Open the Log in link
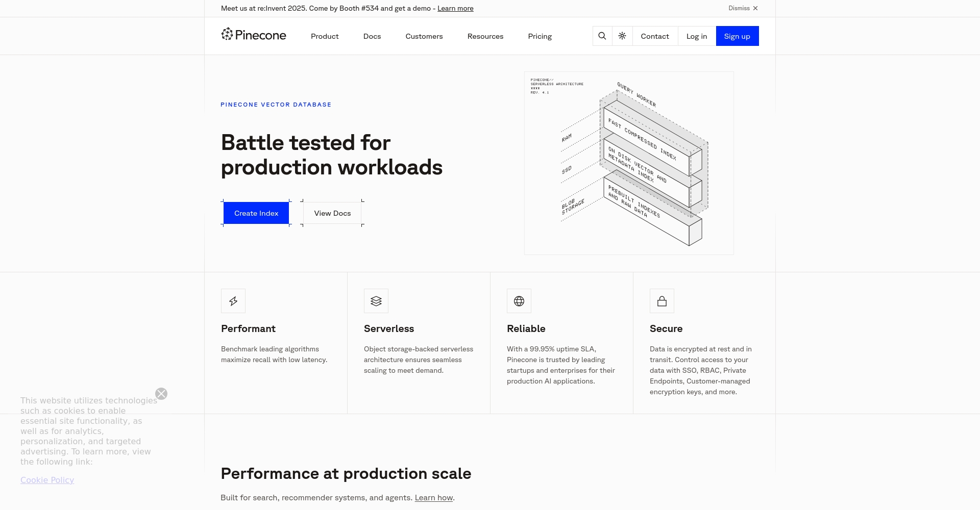Screen dimensions: 980x510 697,36
